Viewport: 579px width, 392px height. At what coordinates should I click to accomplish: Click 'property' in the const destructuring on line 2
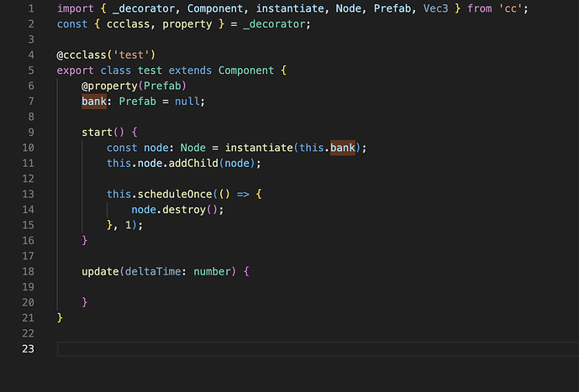coord(187,24)
